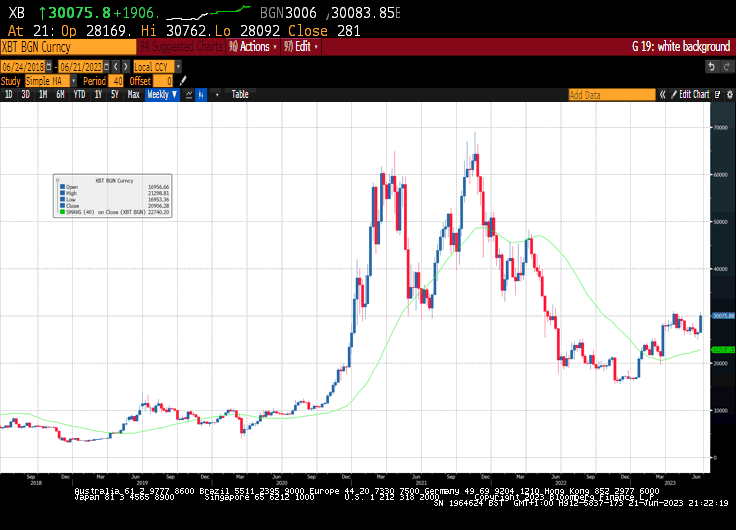Open chart settings gear icon
The height and width of the screenshot is (530, 736).
729,94
